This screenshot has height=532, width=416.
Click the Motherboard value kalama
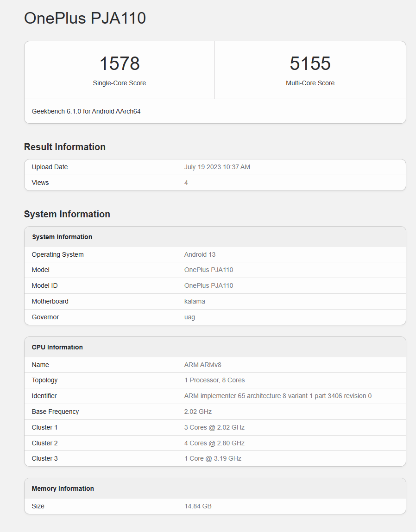pyautogui.click(x=195, y=302)
